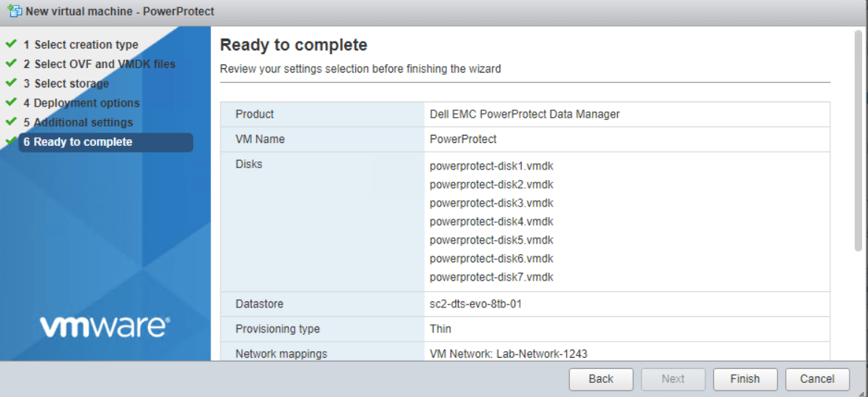Click the checkmark beside Select OVF and VMDK files
The height and width of the screenshot is (397, 868).
pyautogui.click(x=11, y=64)
